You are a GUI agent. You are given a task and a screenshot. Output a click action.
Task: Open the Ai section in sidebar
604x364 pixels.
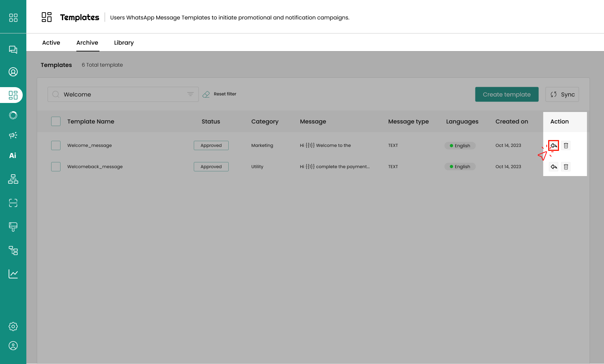pyautogui.click(x=13, y=156)
